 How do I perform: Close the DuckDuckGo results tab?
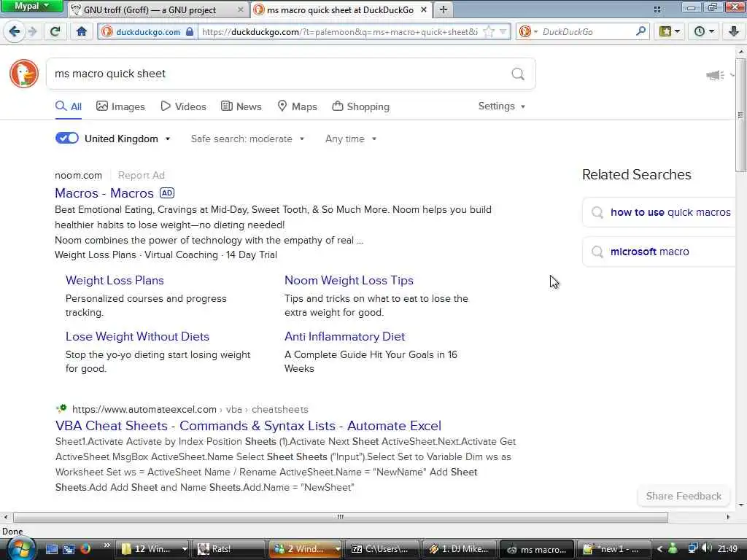pyautogui.click(x=424, y=9)
